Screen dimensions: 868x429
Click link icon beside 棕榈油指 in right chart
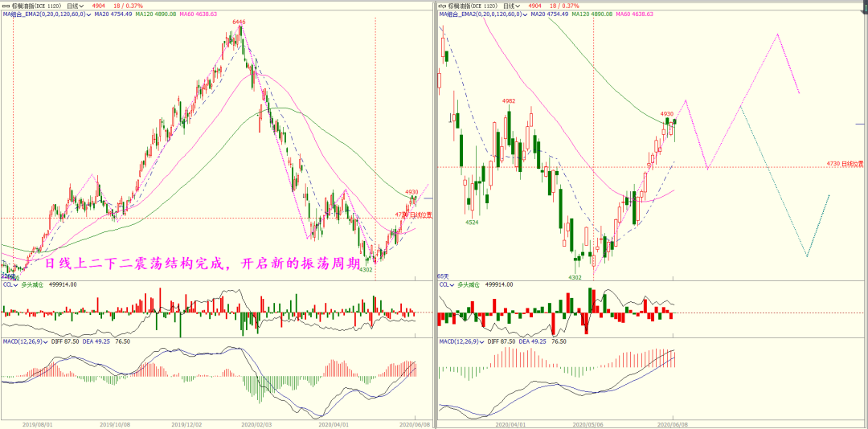click(442, 6)
